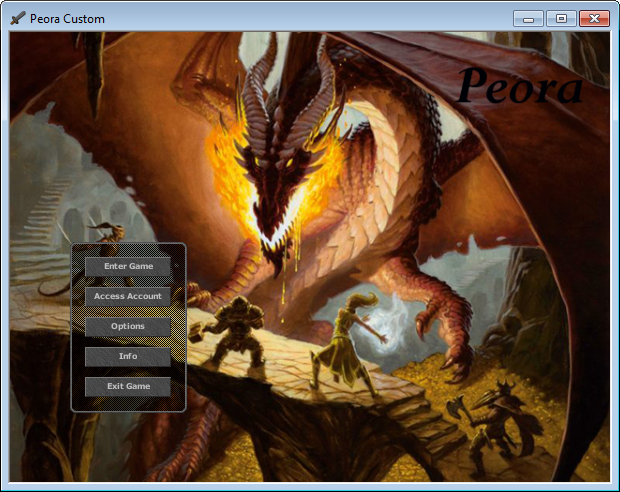Close the Peora Custom window
The image size is (620, 492).
[x=594, y=19]
